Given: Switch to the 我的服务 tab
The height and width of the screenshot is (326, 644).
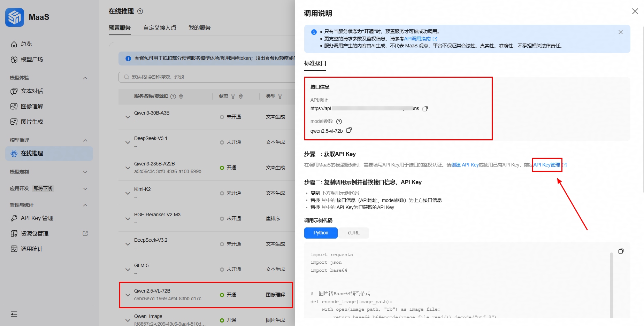Looking at the screenshot, I should click(x=199, y=28).
